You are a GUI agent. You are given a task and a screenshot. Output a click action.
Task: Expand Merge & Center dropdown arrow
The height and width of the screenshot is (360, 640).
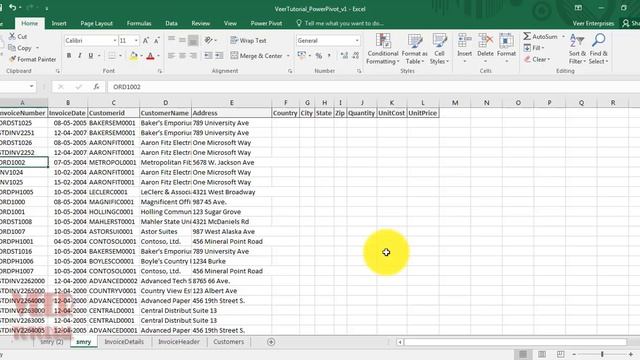point(288,56)
